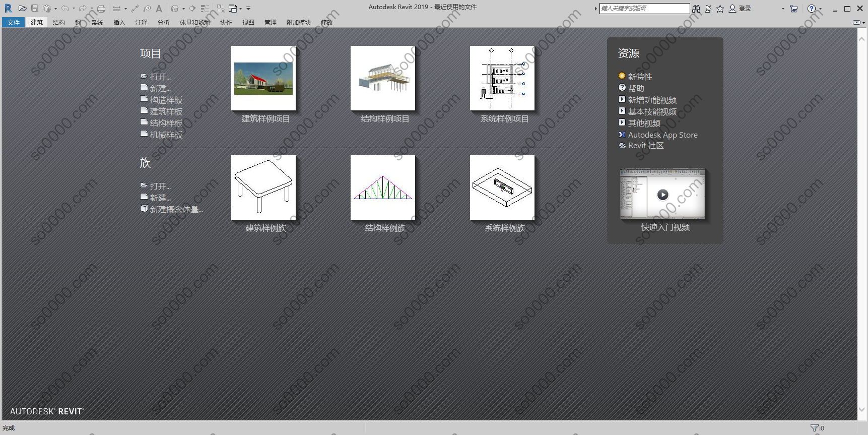
Task: Switch to the 视图 ribbon tab
Action: pos(248,22)
